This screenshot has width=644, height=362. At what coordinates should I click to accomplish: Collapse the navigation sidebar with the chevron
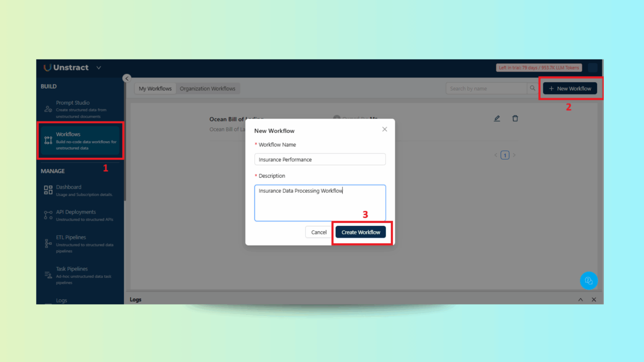(x=127, y=78)
